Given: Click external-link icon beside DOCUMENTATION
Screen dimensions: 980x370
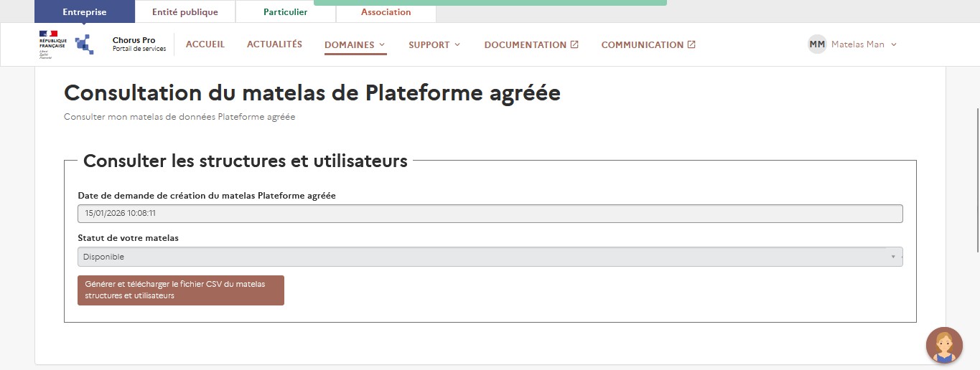Looking at the screenshot, I should pos(574,44).
